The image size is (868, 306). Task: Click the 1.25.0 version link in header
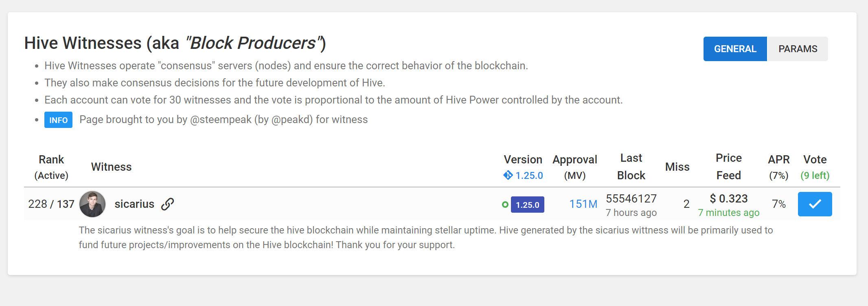click(x=529, y=175)
